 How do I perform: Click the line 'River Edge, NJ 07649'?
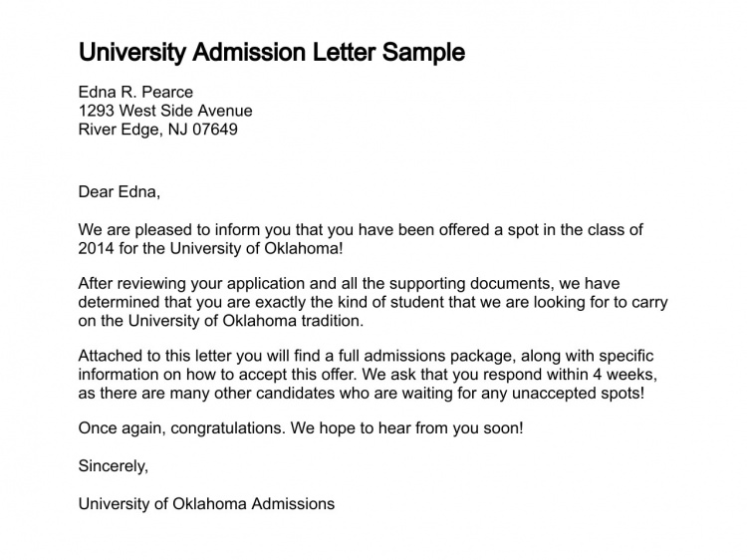(x=157, y=130)
